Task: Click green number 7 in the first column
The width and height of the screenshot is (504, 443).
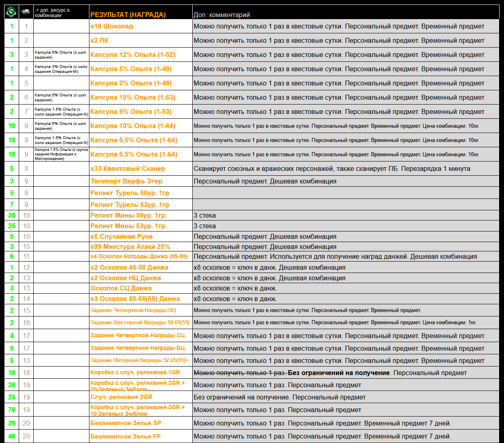Action: tap(12, 205)
